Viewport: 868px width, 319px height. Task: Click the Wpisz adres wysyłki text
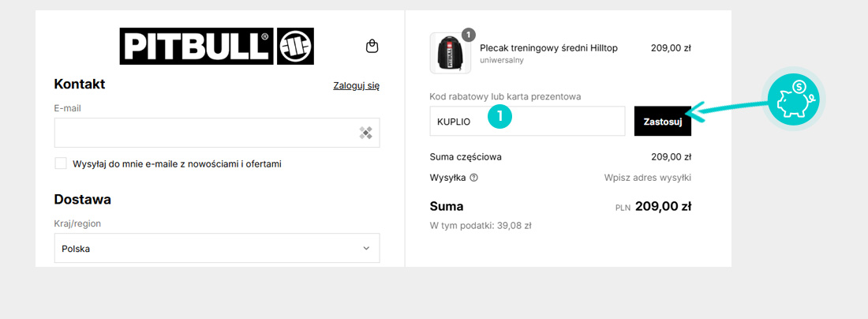[x=648, y=178]
